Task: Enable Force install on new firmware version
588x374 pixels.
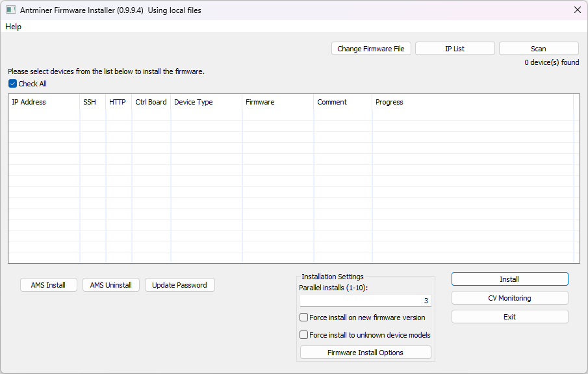Action: 304,318
